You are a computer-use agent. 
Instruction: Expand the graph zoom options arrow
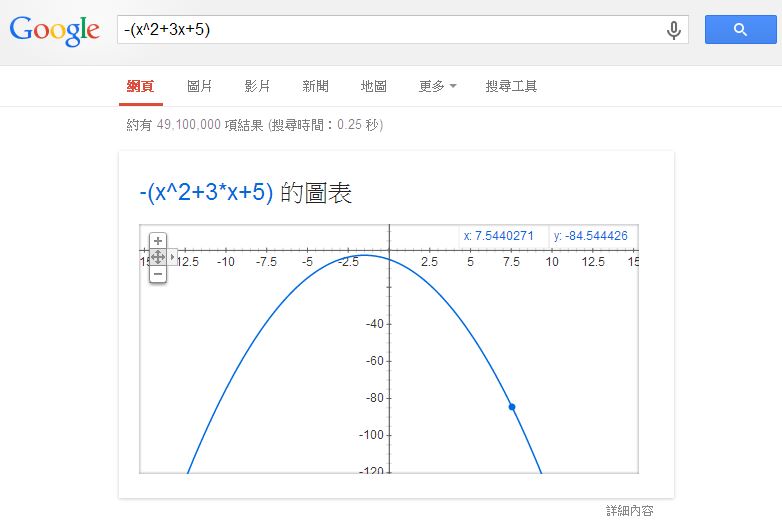pyautogui.click(x=172, y=257)
